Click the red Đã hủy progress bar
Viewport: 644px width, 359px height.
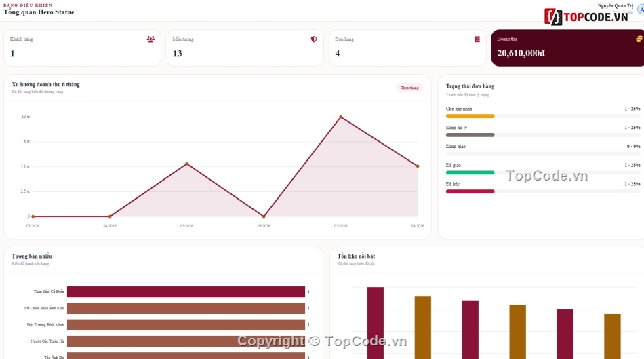coord(470,191)
